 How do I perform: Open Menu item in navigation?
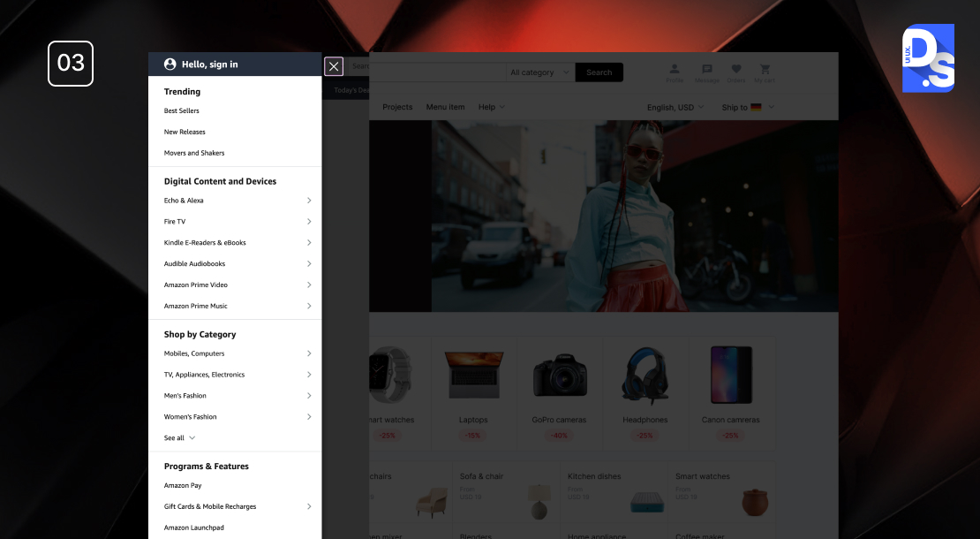(446, 107)
